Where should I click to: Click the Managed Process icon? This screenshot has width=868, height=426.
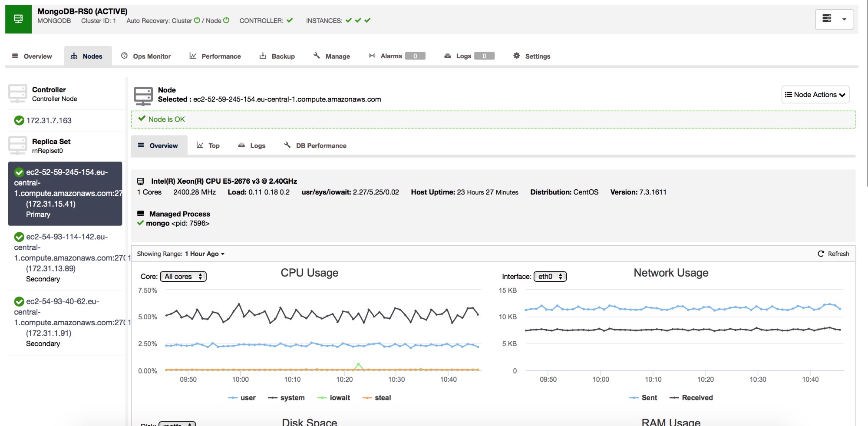point(141,214)
